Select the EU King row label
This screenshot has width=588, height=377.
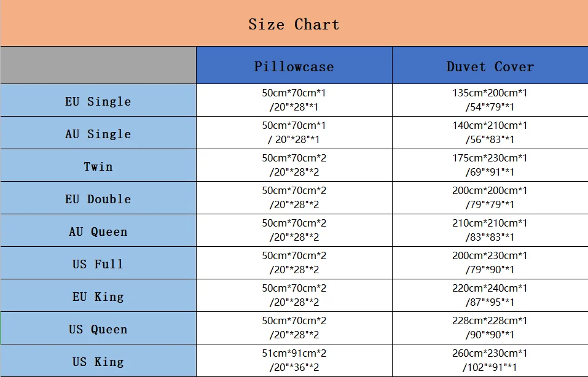[98, 295]
